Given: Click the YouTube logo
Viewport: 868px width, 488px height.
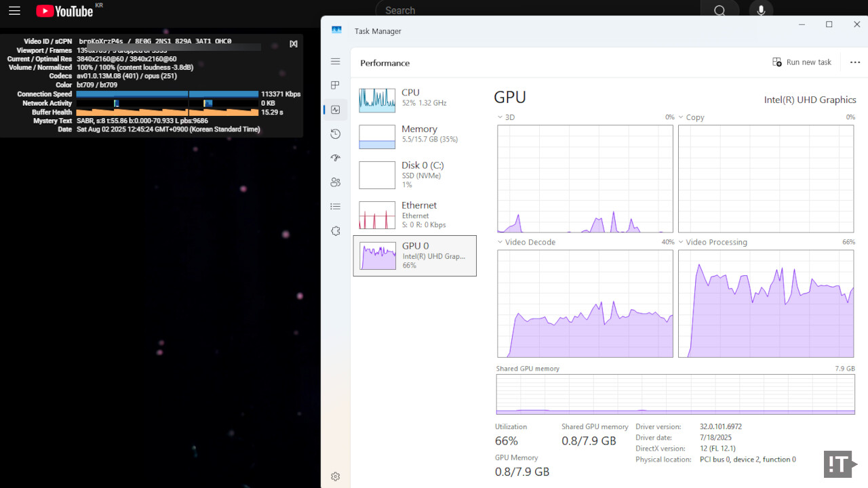Looking at the screenshot, I should pos(64,11).
